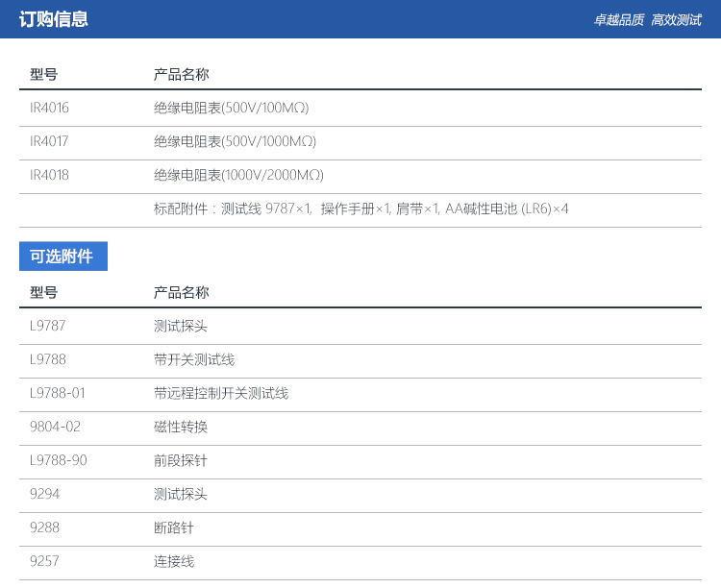
Task: Click accessory model L9788-01
Action: 58,393
